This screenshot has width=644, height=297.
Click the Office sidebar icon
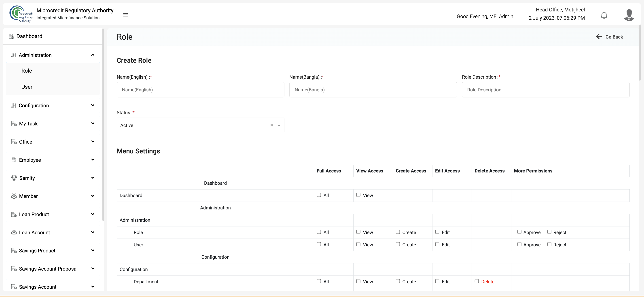coord(14,142)
